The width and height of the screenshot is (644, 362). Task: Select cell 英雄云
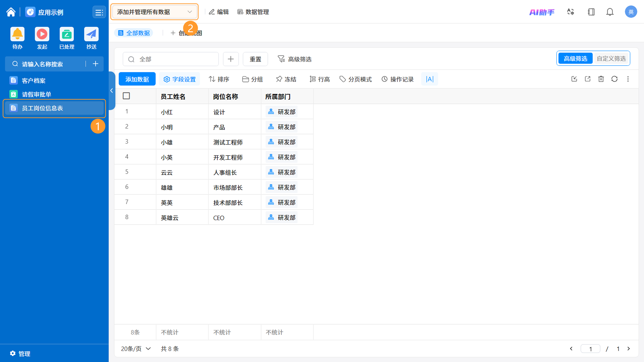[x=182, y=218]
